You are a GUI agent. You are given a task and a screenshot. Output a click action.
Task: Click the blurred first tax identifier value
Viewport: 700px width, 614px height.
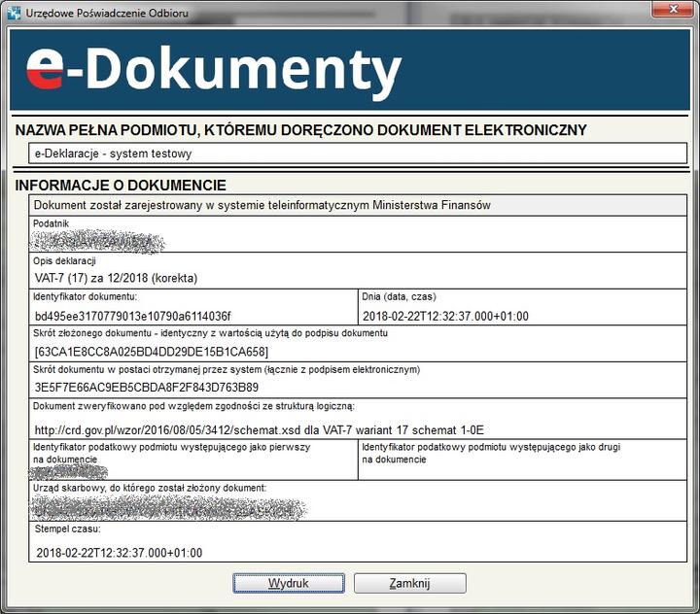pyautogui.click(x=69, y=471)
